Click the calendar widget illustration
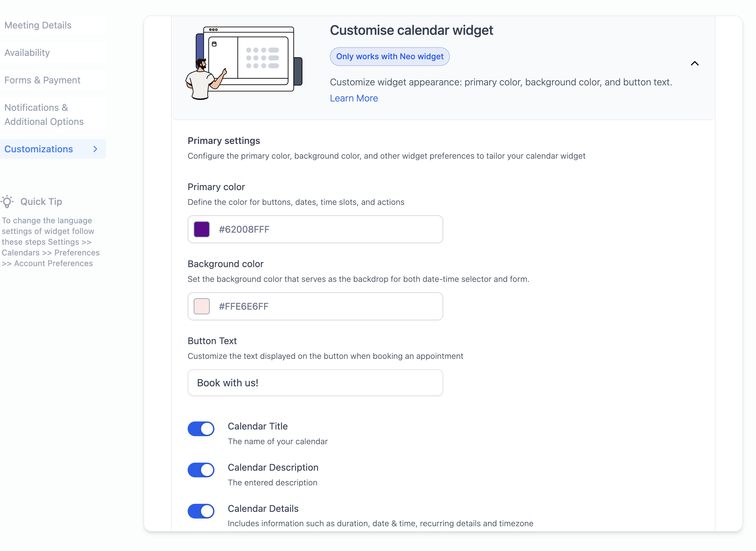This screenshot has height=551, width=756. (244, 63)
